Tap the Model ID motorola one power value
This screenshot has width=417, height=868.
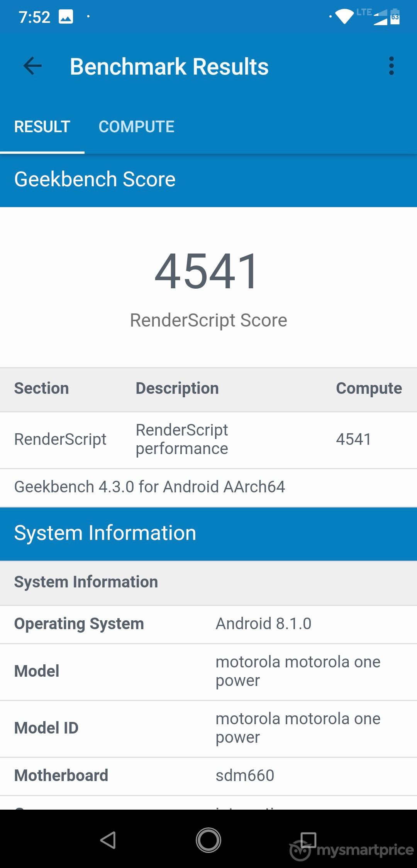298,728
